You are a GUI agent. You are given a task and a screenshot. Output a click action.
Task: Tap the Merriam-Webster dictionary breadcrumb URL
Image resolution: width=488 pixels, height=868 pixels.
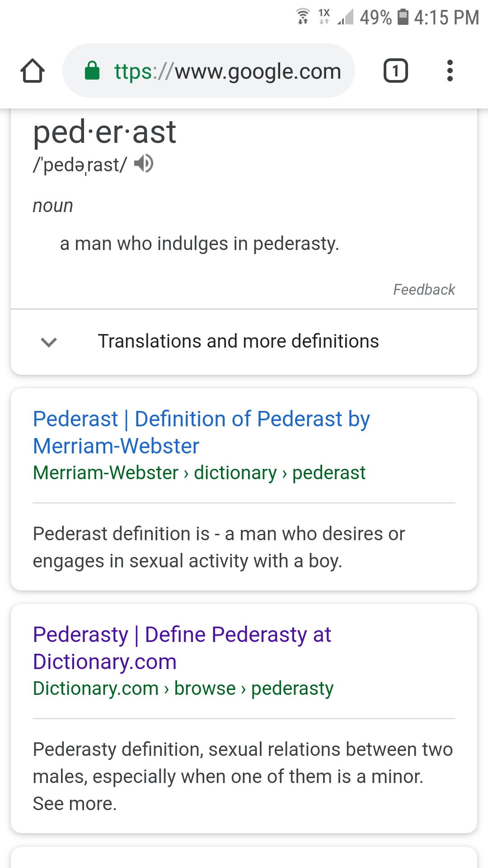199,473
